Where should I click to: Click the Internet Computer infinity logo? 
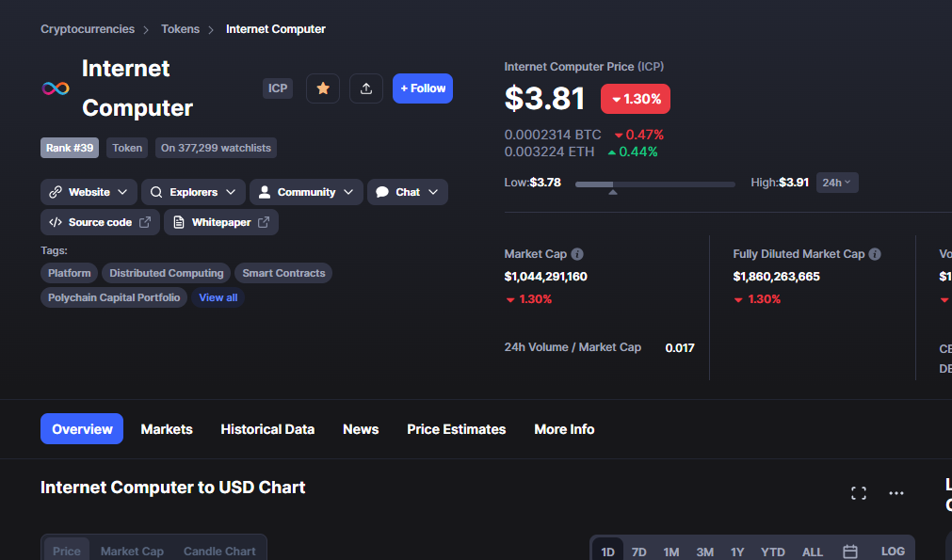pos(56,88)
